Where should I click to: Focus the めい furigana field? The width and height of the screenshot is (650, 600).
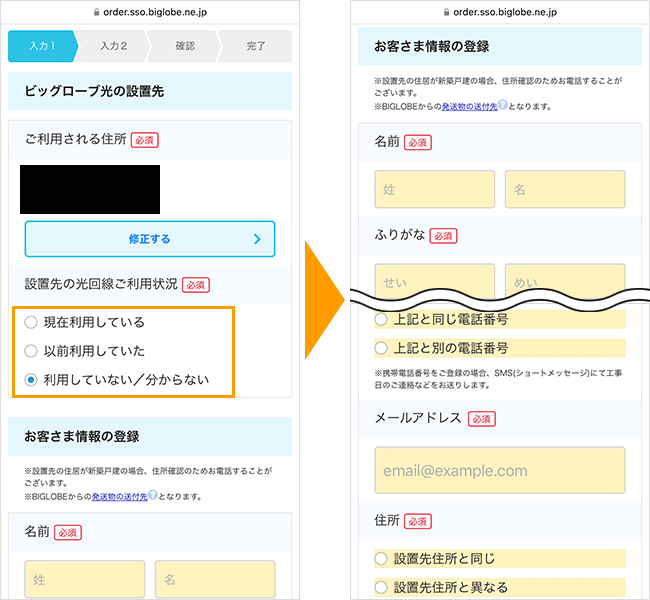[565, 278]
